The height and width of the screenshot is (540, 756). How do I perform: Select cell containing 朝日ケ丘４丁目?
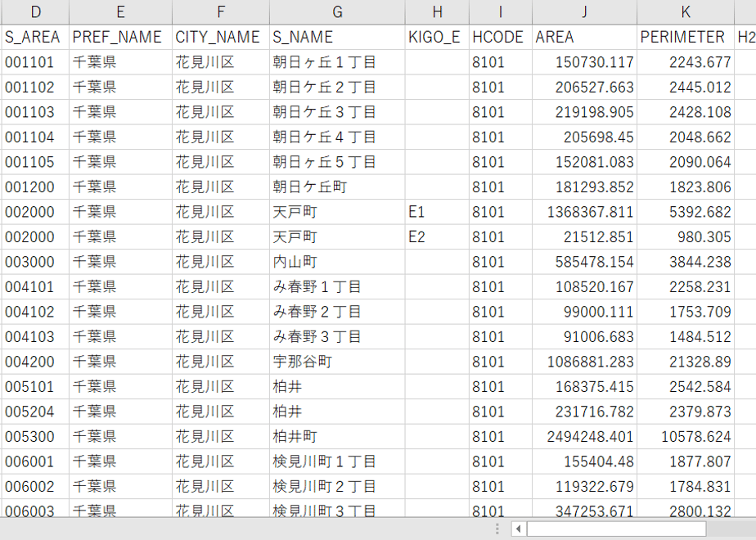point(337,137)
